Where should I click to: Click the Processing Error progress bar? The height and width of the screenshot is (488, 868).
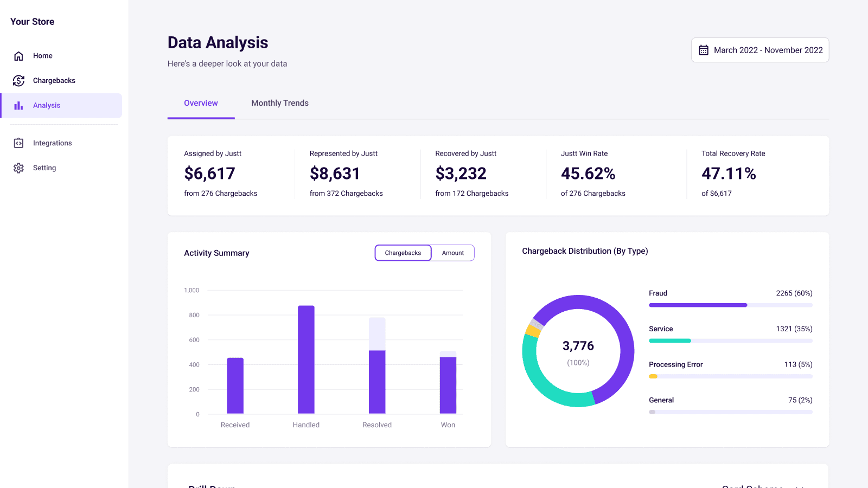[x=730, y=376]
